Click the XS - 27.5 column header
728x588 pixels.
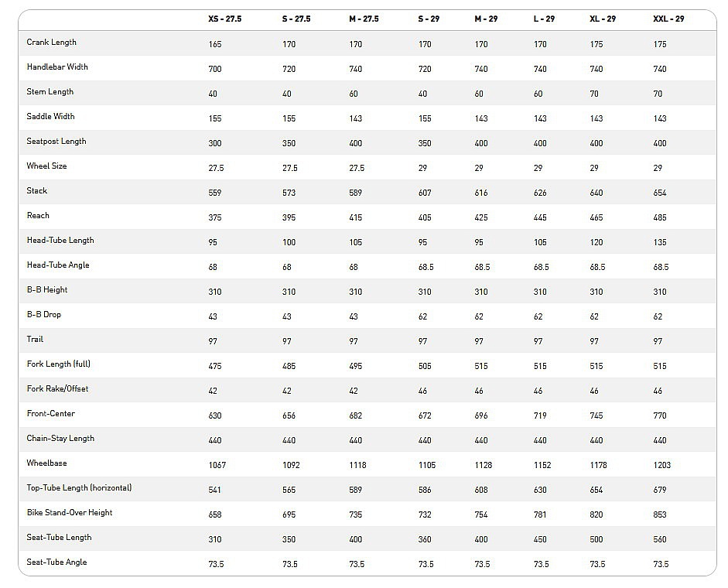click(224, 19)
